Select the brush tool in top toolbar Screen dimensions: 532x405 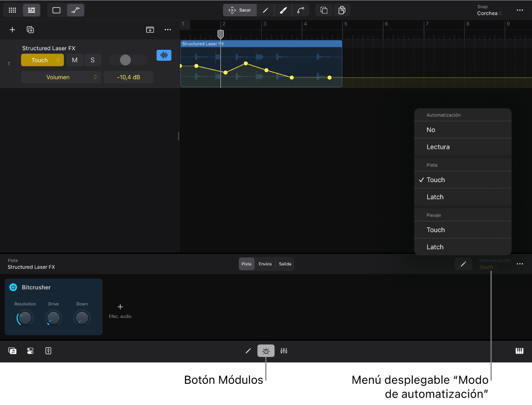[283, 10]
